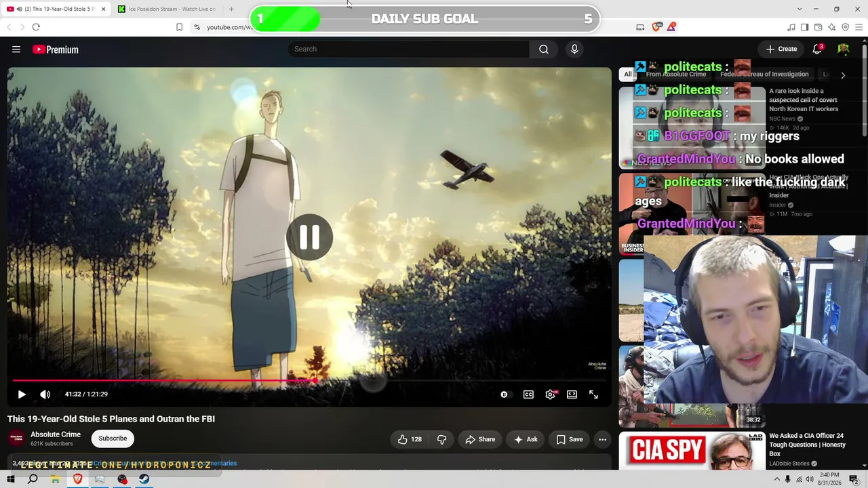
Task: Toggle closed captions on the video
Action: (528, 394)
